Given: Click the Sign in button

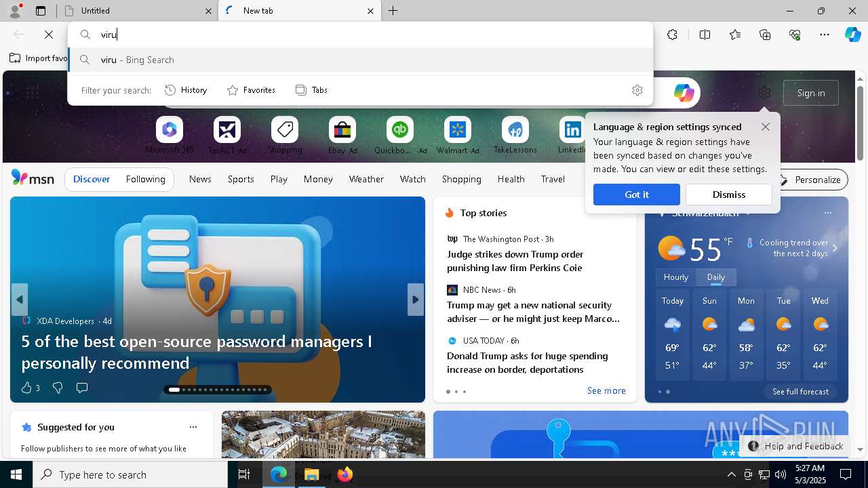Looking at the screenshot, I should point(811,93).
